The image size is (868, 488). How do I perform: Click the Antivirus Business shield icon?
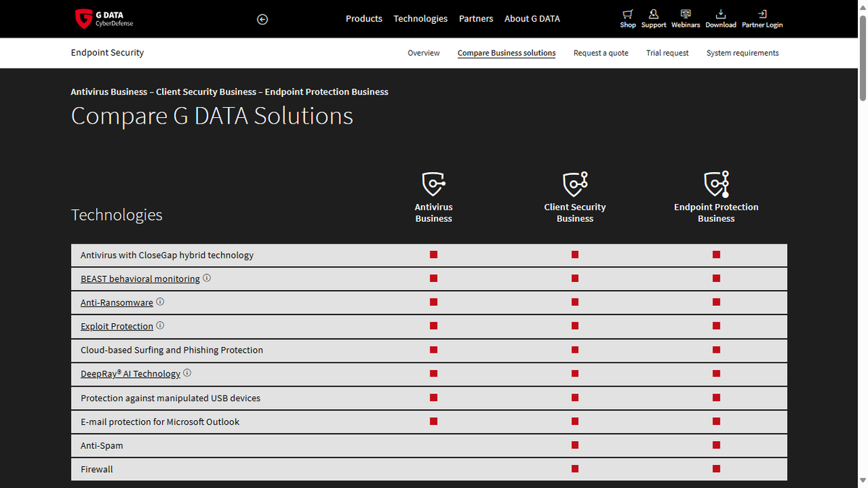point(433,183)
